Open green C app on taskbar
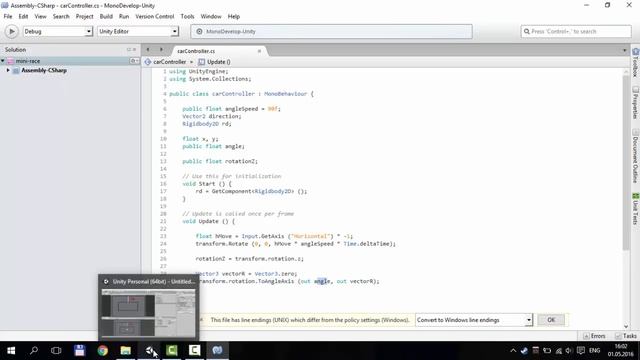 (x=172, y=351)
